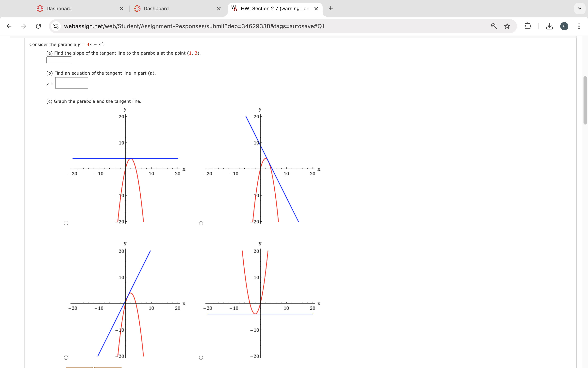Click the text 'Consider the parabola'
The height and width of the screenshot is (368, 588).
tap(53, 45)
